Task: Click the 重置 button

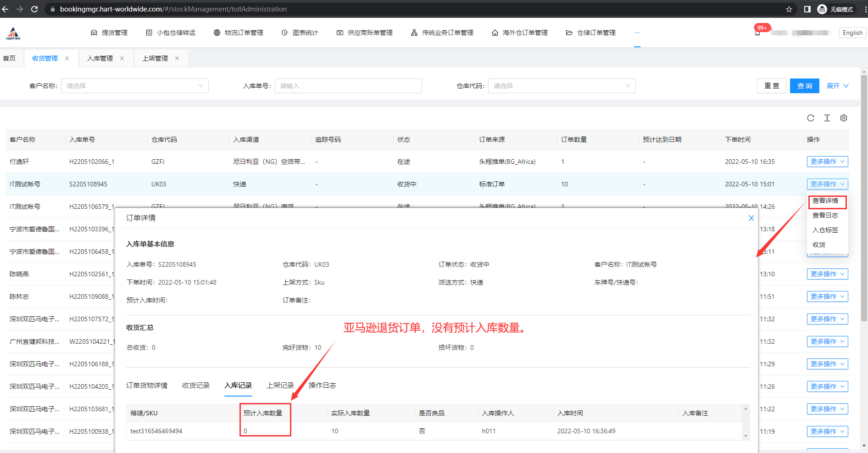Action: coord(771,86)
